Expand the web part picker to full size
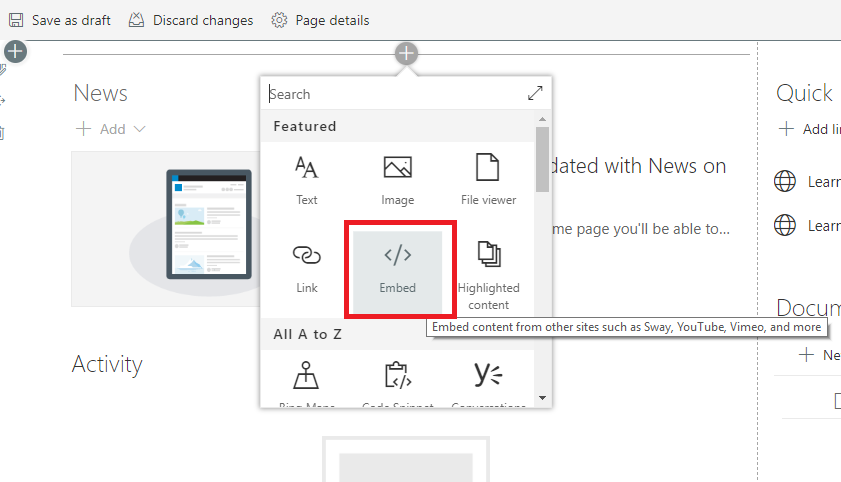Viewport: 841px width, 482px height. pos(535,93)
